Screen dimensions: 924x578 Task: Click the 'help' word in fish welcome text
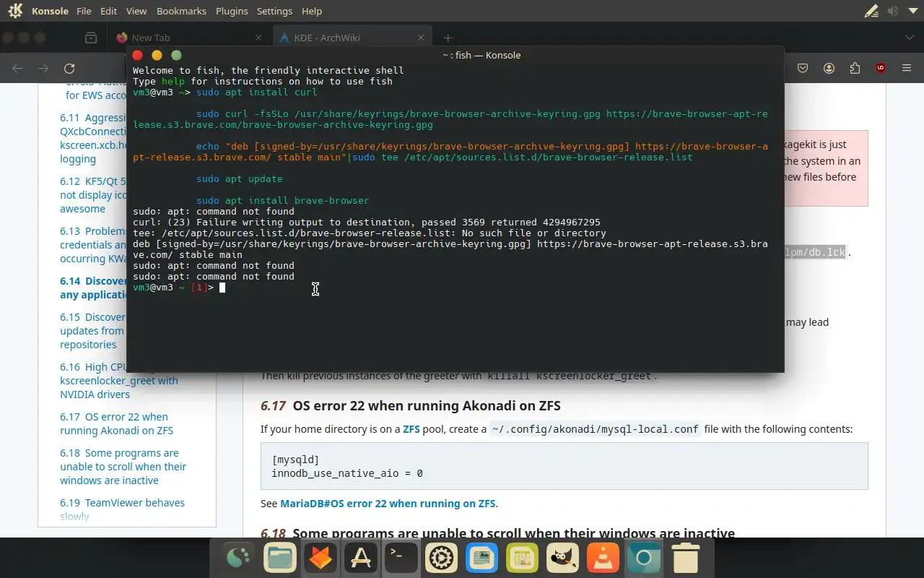pyautogui.click(x=173, y=82)
